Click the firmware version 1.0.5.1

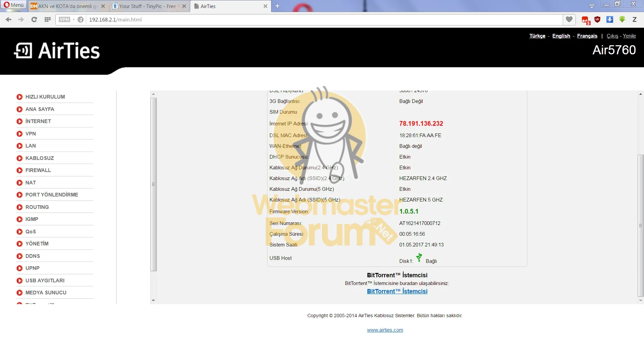(409, 212)
